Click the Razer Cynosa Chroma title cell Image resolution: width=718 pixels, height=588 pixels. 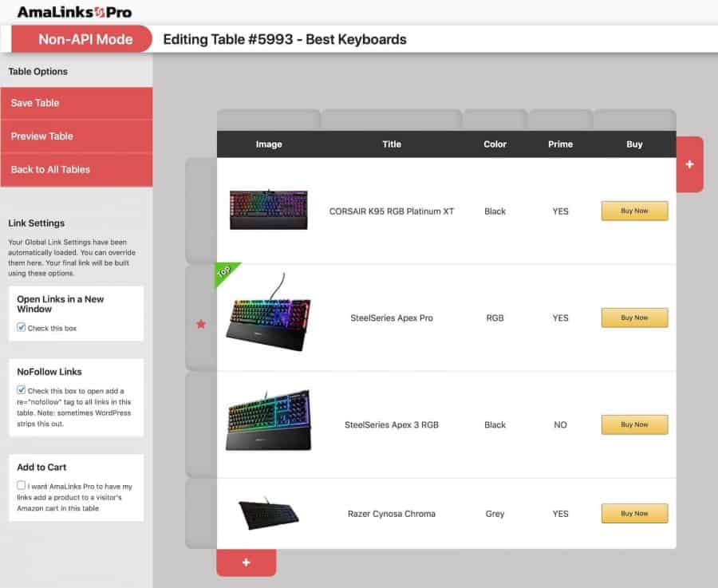(392, 514)
